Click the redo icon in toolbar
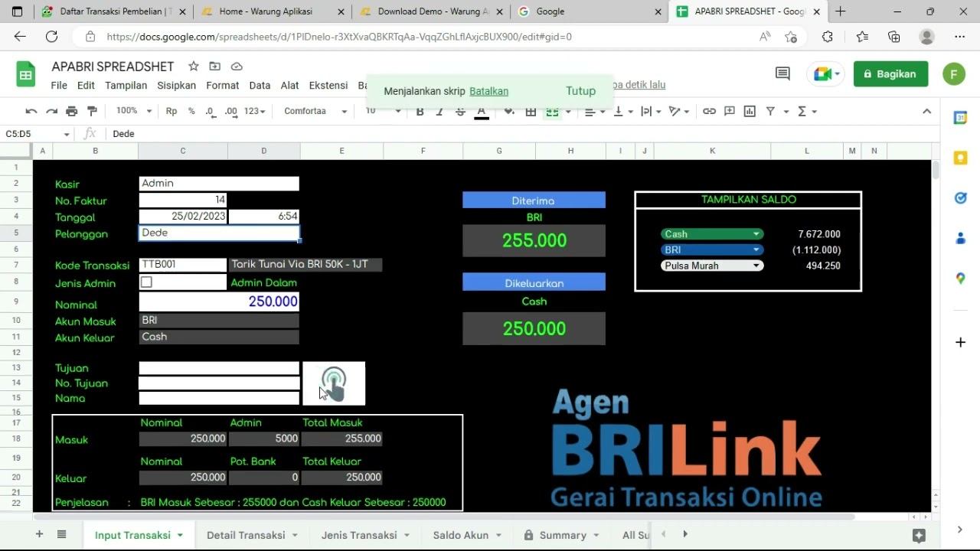Screen dimensions: 980x551 coord(51,112)
